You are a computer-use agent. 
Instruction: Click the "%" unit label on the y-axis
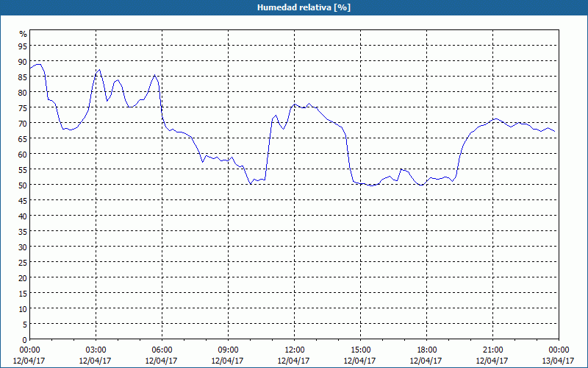(24, 34)
